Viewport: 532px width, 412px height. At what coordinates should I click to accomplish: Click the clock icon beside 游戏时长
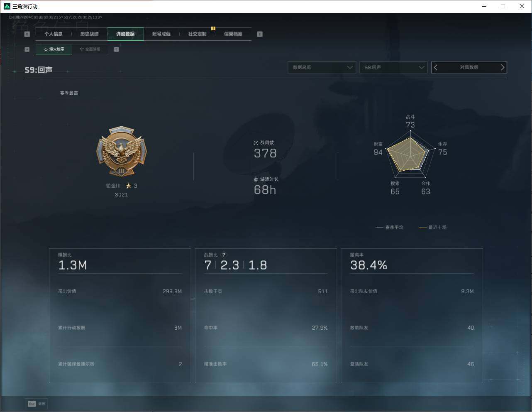(x=256, y=179)
